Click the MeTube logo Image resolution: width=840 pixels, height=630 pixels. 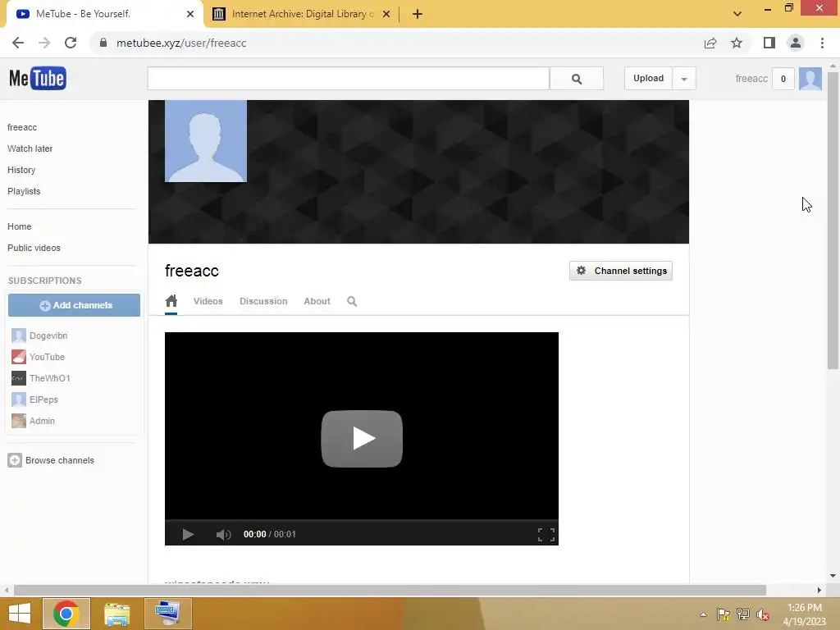point(38,78)
